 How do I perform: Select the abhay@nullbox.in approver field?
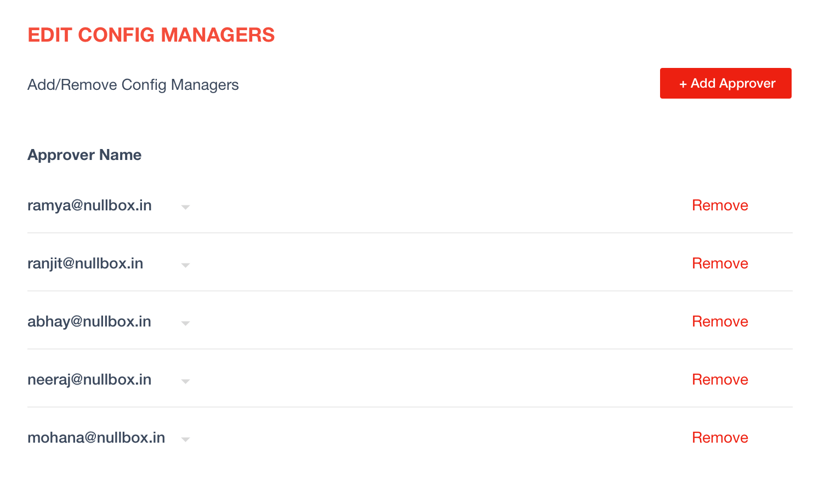110,322
